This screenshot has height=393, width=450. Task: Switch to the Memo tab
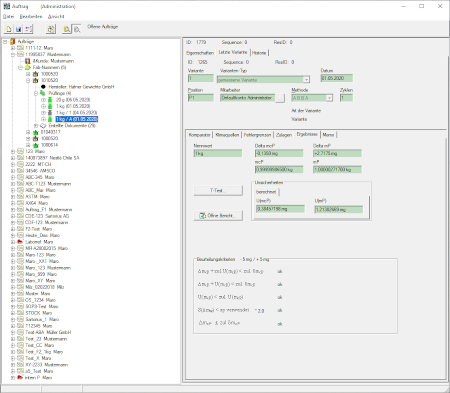pyautogui.click(x=328, y=135)
